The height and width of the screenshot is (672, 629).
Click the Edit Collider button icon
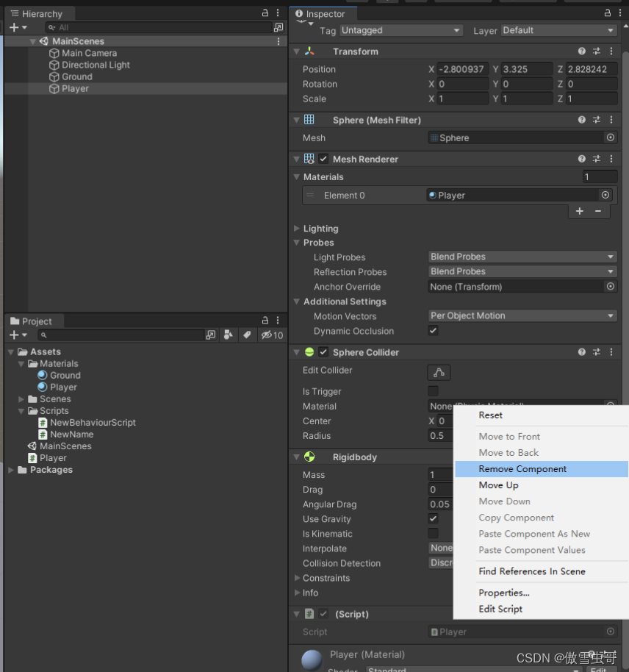[439, 373]
